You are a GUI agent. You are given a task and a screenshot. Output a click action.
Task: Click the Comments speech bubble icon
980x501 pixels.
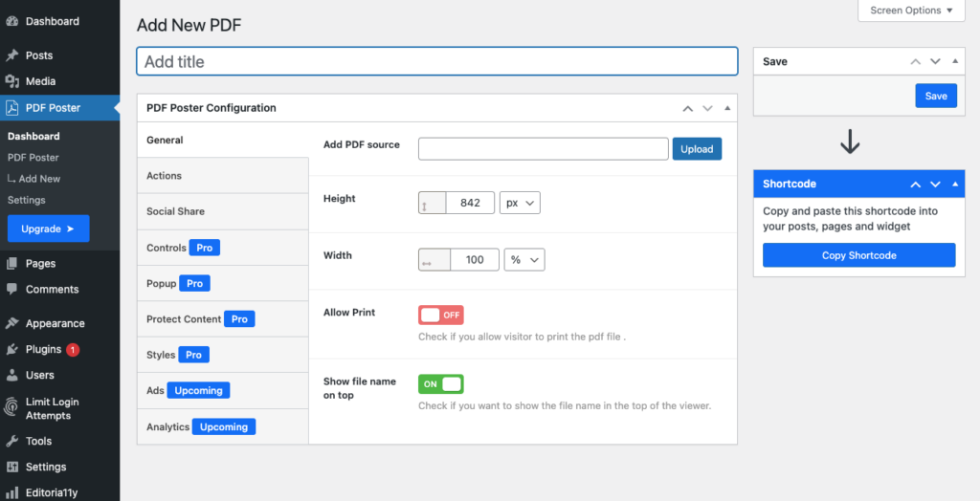(11, 290)
